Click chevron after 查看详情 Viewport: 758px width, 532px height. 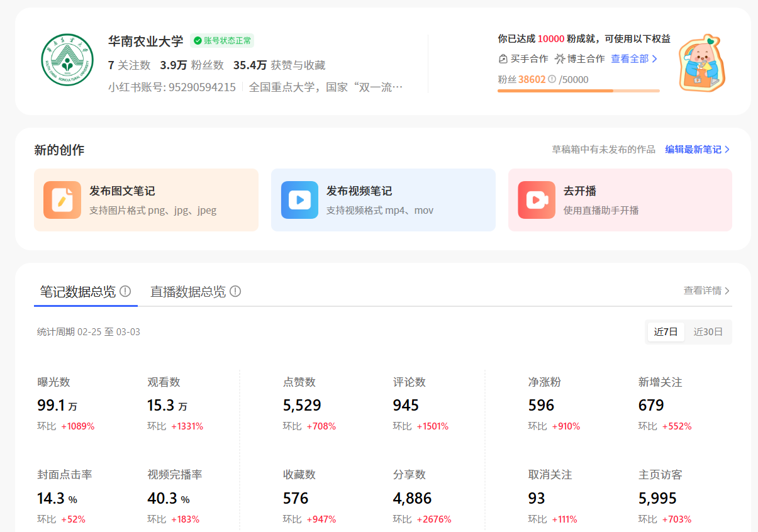click(x=727, y=291)
